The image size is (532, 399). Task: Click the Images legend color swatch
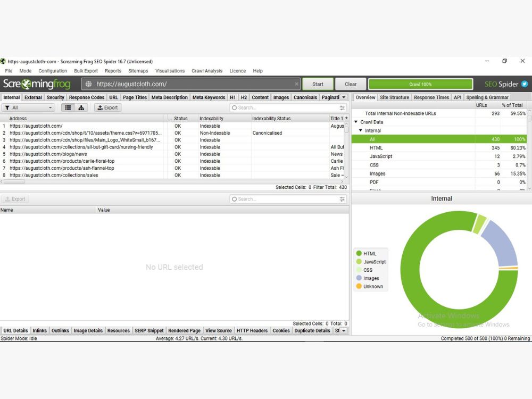(359, 278)
